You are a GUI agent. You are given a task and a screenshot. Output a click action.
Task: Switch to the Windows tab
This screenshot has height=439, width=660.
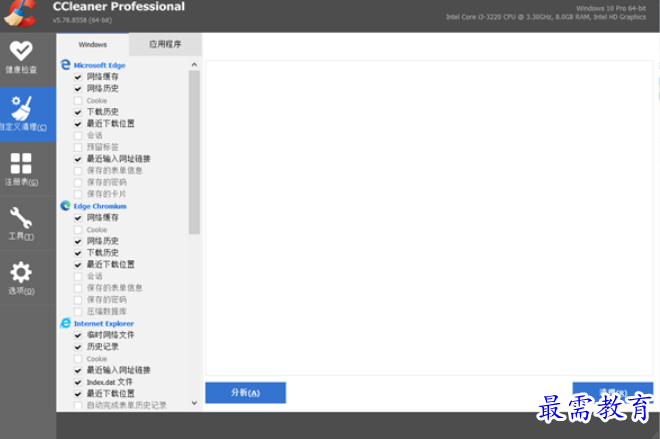point(93,45)
